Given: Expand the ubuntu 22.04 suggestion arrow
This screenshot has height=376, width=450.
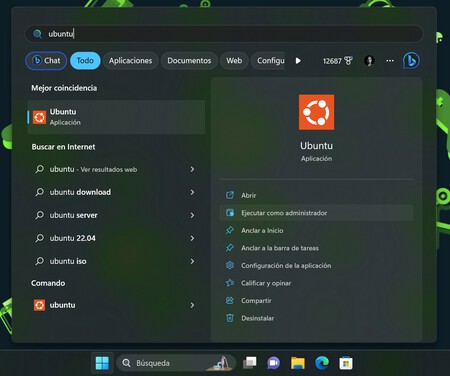Looking at the screenshot, I should click(x=192, y=238).
